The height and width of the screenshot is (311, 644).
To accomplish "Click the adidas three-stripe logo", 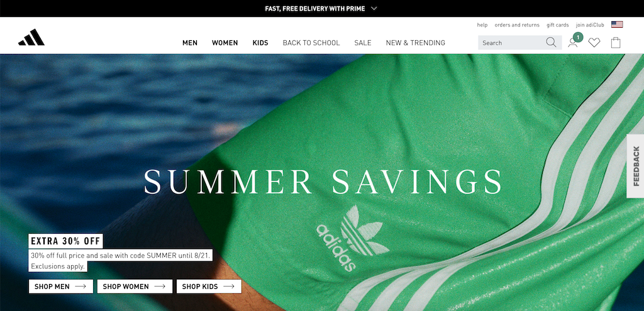I will pyautogui.click(x=31, y=37).
